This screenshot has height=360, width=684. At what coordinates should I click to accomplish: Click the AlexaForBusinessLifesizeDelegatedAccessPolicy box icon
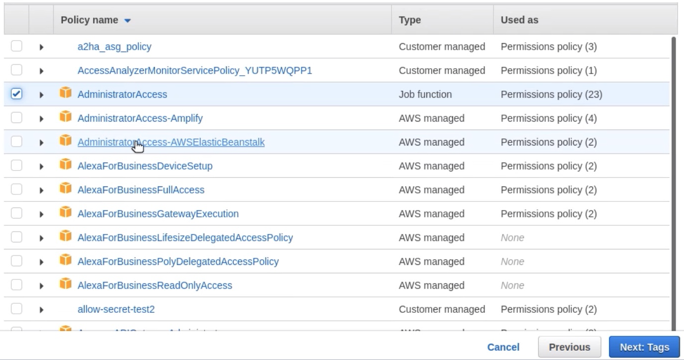click(65, 236)
